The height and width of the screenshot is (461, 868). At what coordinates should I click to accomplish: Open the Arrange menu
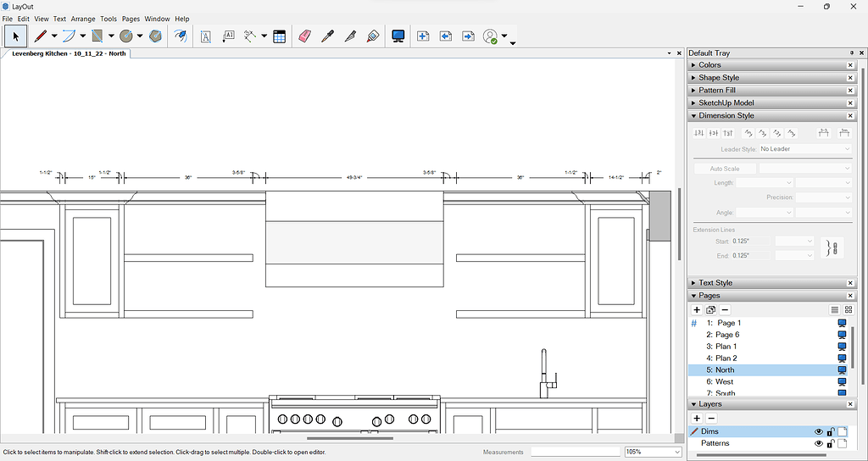click(x=83, y=19)
